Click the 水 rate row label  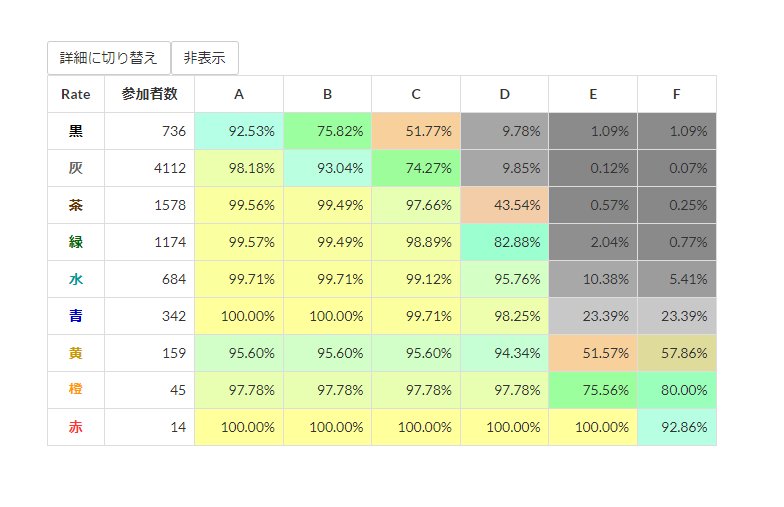pyautogui.click(x=76, y=279)
